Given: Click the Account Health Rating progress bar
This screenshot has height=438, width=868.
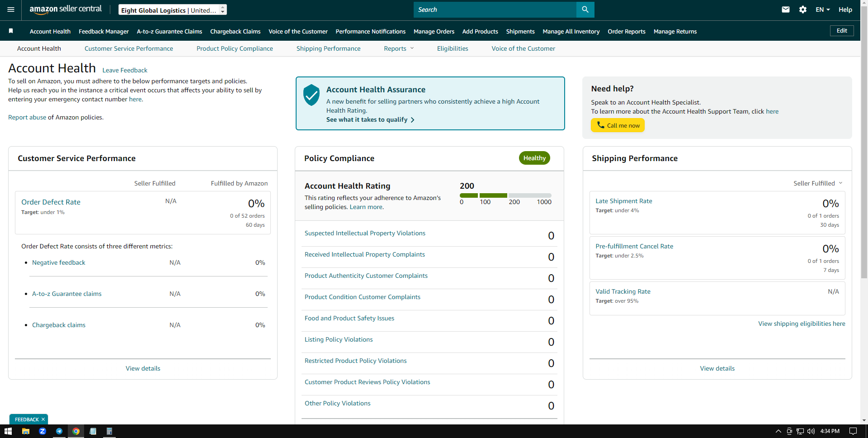Looking at the screenshot, I should pos(505,195).
